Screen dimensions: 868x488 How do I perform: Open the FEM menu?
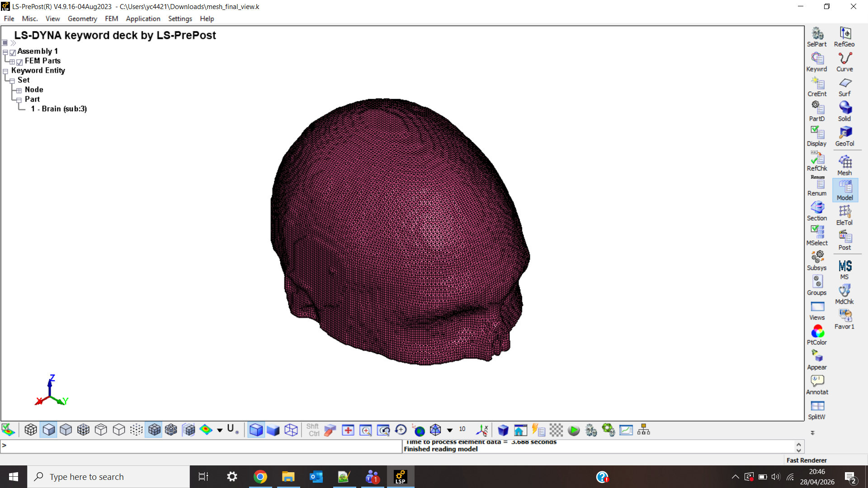pyautogui.click(x=111, y=19)
